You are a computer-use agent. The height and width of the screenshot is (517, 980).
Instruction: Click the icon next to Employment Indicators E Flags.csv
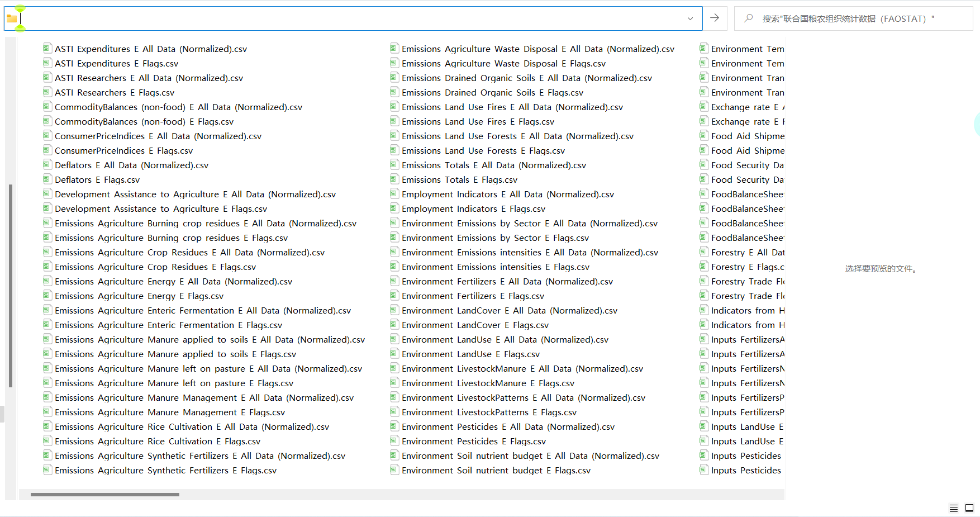394,208
